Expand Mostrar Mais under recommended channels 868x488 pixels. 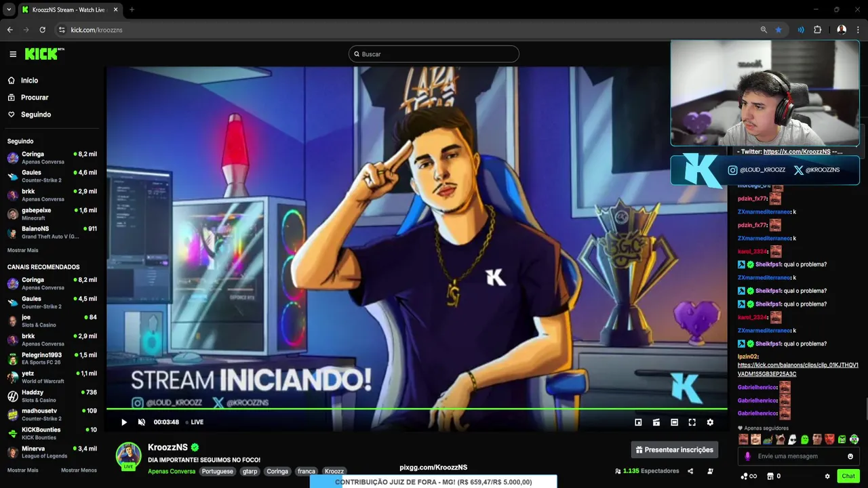coord(22,470)
